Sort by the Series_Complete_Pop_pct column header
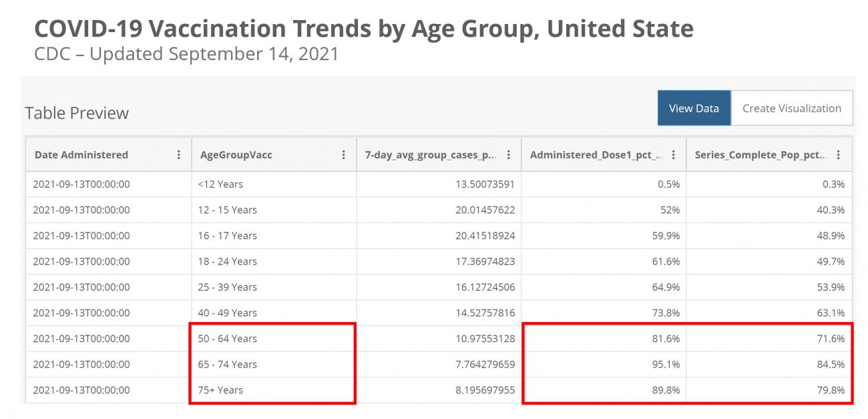Image resolution: width=868 pixels, height=419 pixels. coord(761,154)
